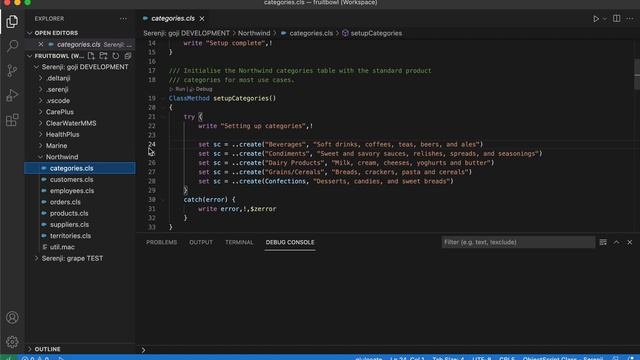640x360 pixels.
Task: Expand the CarePlus folder
Action: (40, 112)
